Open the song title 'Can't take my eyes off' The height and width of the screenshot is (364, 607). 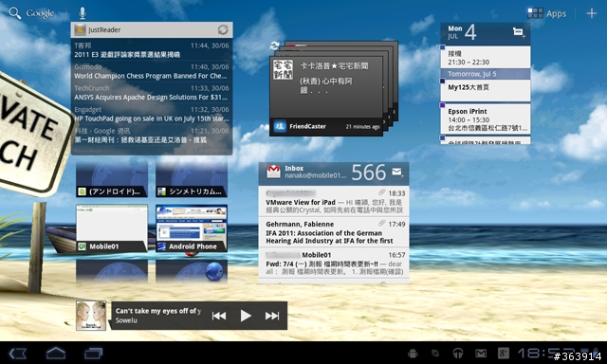coord(158,311)
